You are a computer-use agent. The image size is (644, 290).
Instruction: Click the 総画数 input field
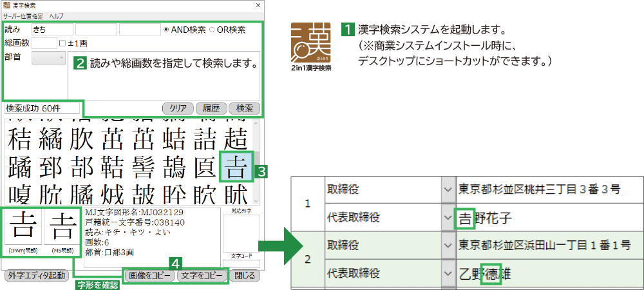(44, 43)
